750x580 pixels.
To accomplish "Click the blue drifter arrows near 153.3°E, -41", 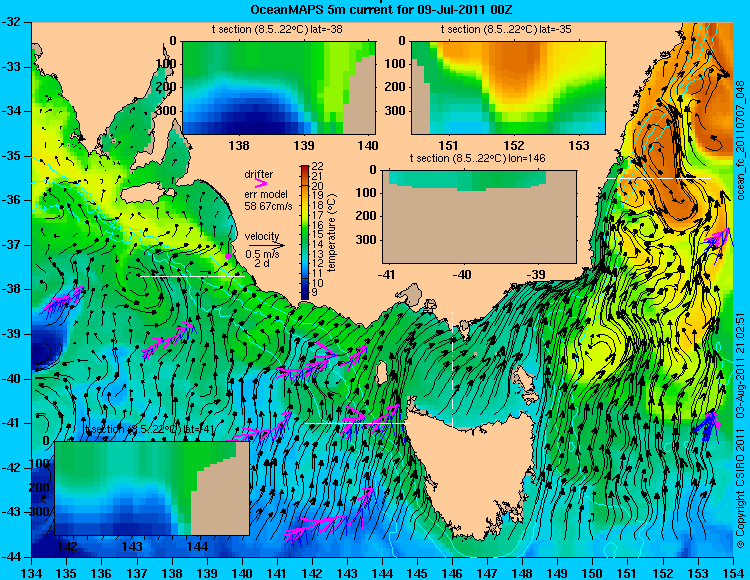I will point(707,425).
